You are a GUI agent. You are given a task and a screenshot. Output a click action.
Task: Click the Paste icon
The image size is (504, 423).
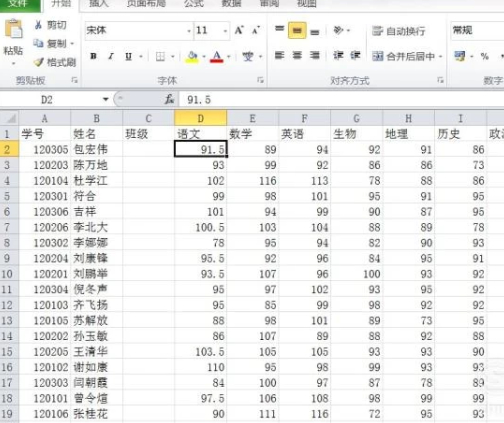(13, 29)
